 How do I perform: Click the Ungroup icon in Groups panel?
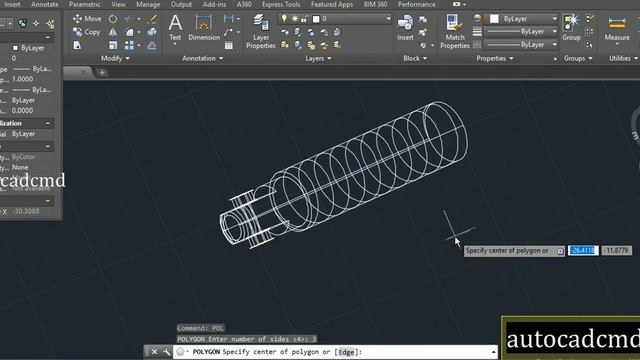coord(589,19)
